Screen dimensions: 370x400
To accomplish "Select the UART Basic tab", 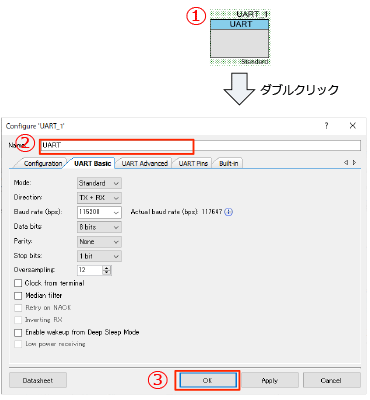I will [93, 163].
